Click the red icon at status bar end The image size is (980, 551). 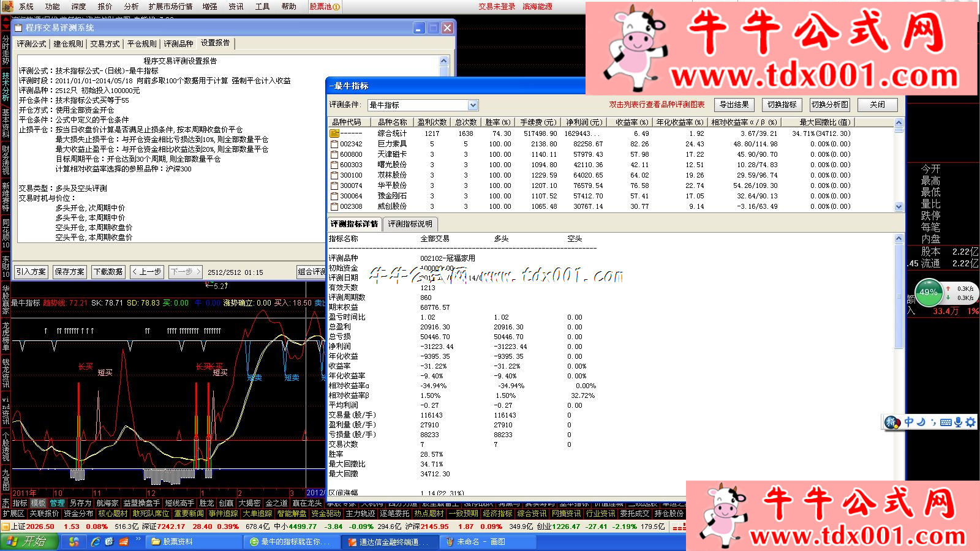click(678, 527)
